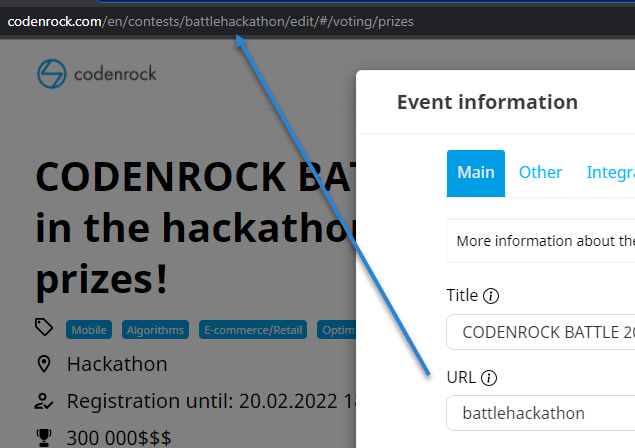The height and width of the screenshot is (448, 635).
Task: Click the 300 000$$$ prize text
Action: (x=119, y=438)
